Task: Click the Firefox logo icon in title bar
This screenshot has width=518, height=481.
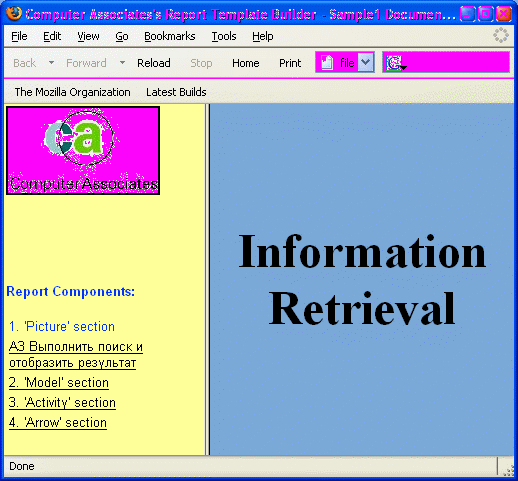Action: (14, 14)
